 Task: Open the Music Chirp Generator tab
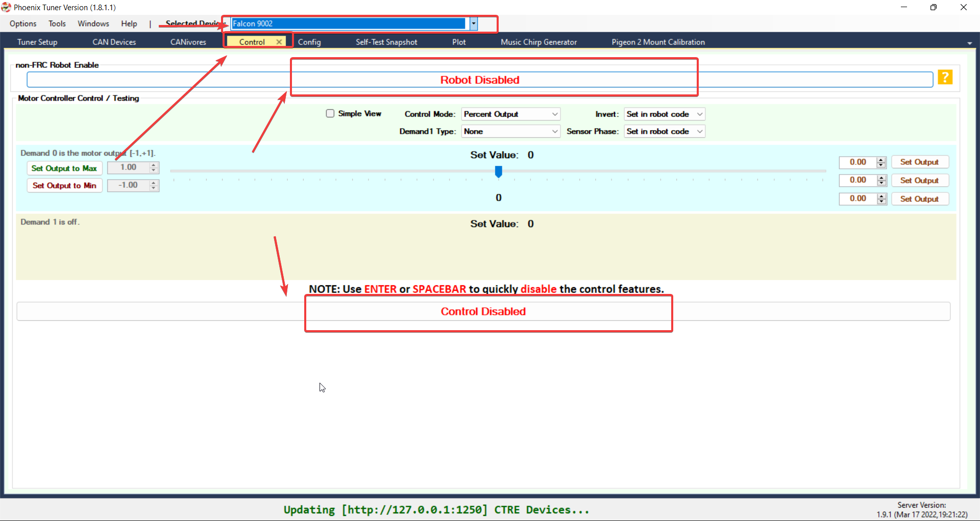point(539,42)
